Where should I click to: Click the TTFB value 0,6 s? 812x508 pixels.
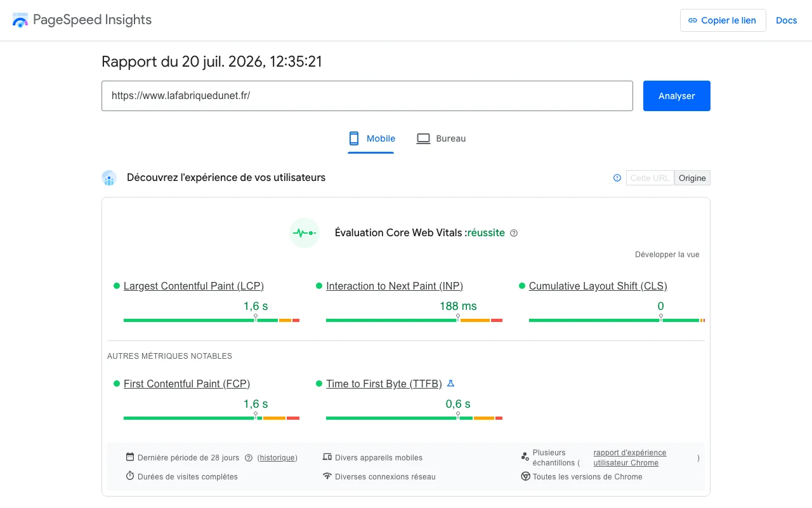pos(458,404)
